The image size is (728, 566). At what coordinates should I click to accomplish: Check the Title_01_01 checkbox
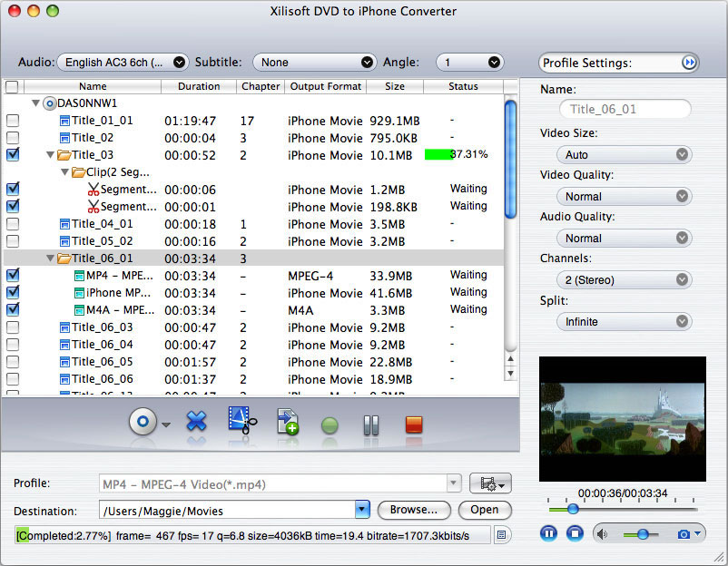[x=12, y=121]
